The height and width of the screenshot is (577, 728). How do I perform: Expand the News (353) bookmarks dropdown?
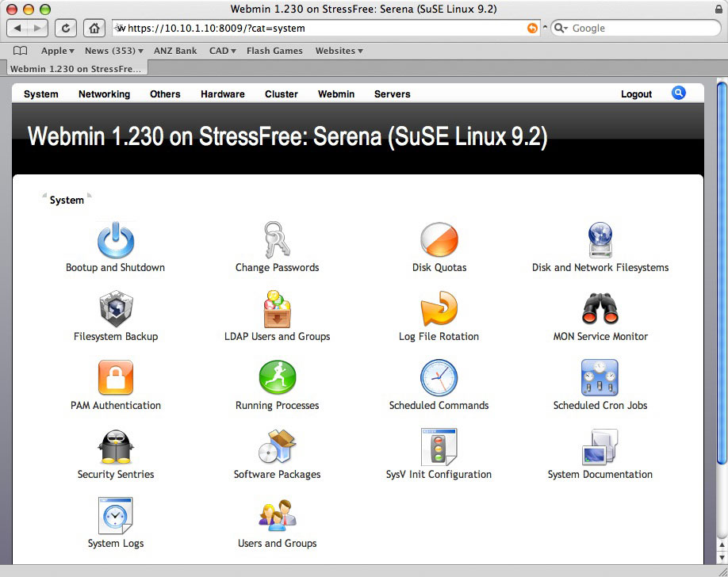click(x=113, y=51)
